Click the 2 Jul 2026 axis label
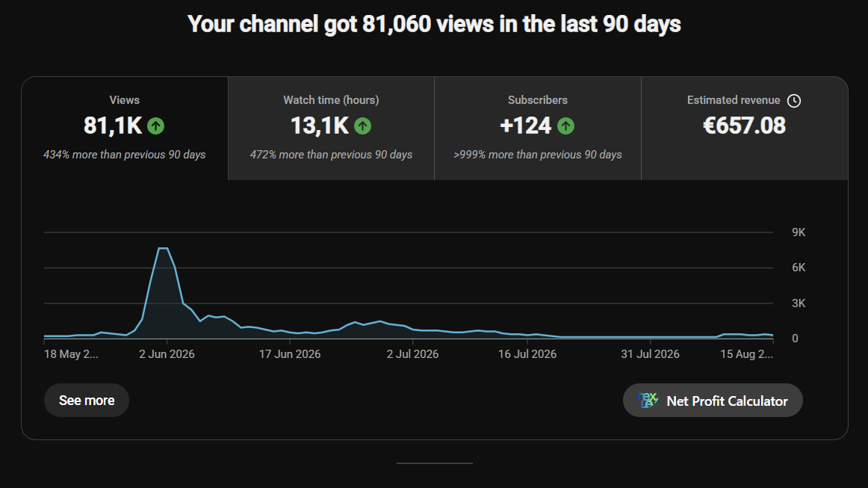The image size is (868, 488). pos(412,354)
